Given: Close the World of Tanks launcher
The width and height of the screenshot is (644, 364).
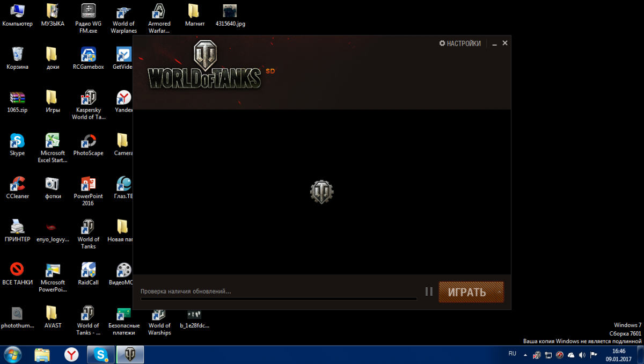Looking at the screenshot, I should 505,43.
